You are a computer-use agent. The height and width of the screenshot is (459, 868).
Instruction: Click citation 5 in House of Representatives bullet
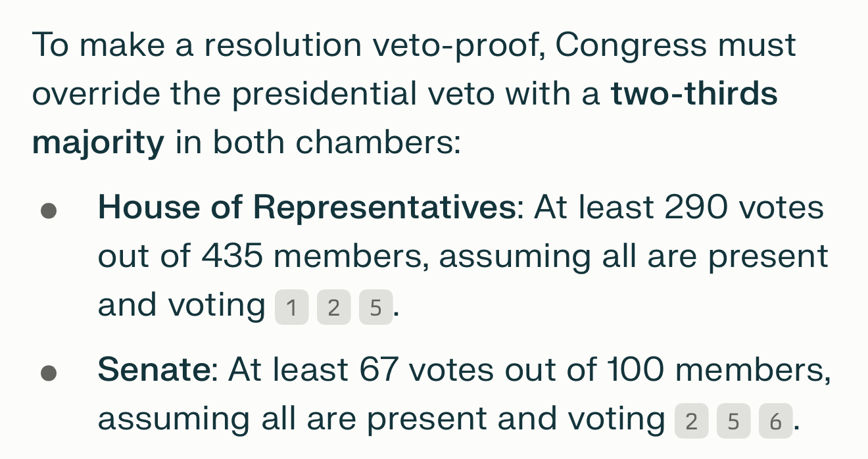375,307
